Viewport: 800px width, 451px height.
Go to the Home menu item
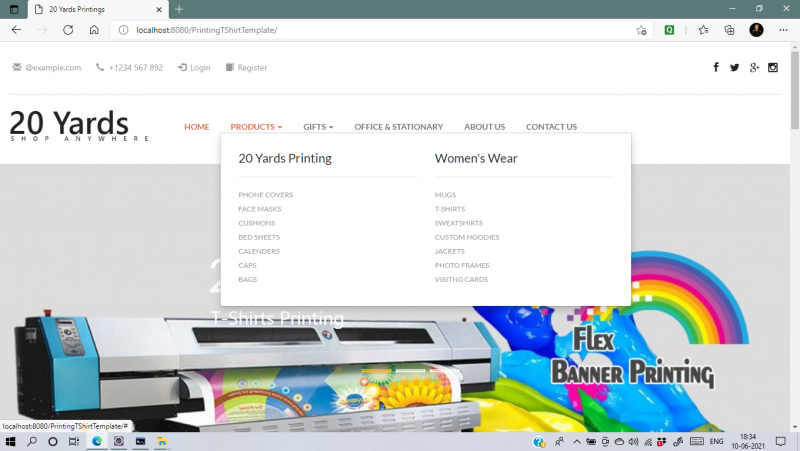(x=196, y=127)
